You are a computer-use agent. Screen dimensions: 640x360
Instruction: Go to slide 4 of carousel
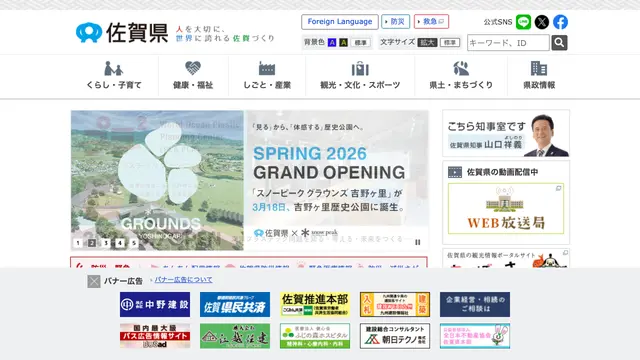120,243
